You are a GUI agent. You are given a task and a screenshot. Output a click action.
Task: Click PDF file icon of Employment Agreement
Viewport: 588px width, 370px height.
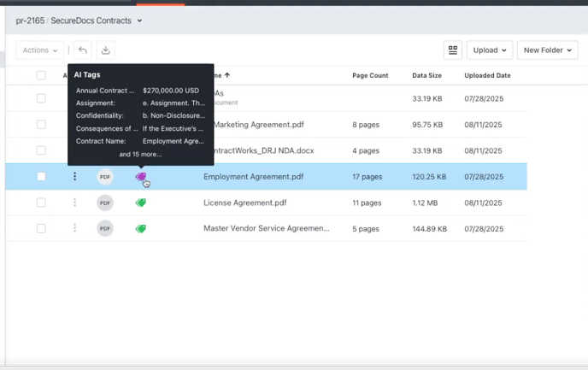105,177
